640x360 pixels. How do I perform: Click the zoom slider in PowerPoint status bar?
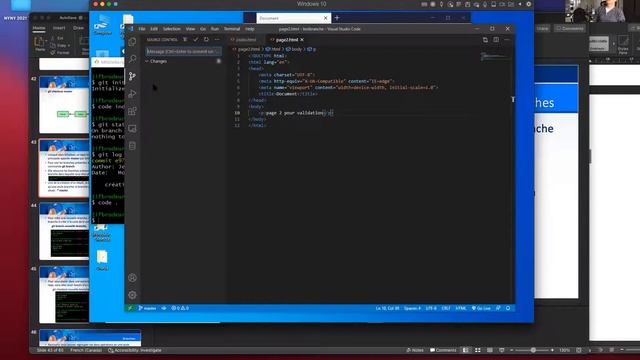pos(533,350)
